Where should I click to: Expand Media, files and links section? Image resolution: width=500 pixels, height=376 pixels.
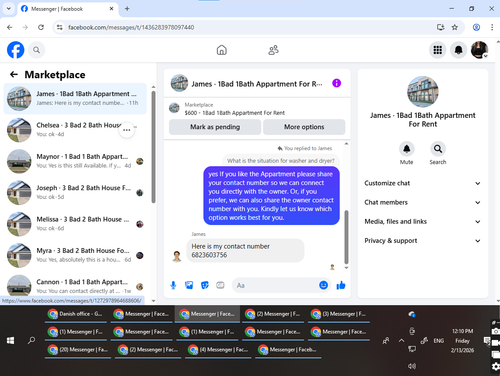click(423, 221)
